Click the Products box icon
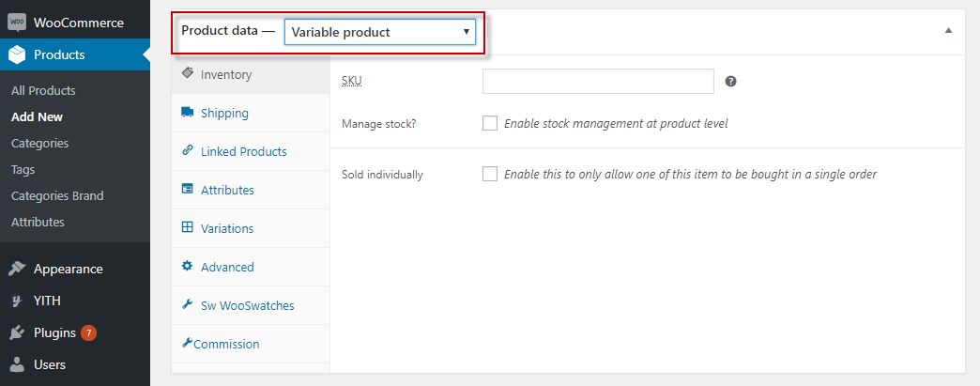Screen dimensions: 980x386 point(17,55)
